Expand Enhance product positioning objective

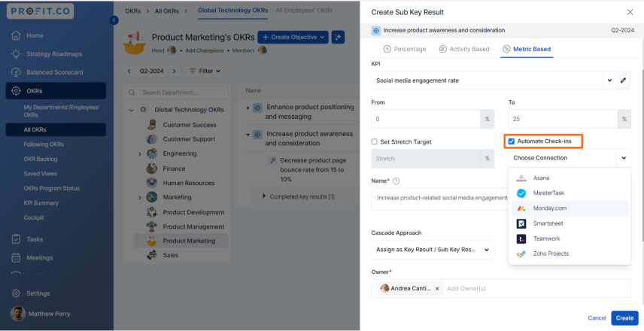tap(248, 108)
